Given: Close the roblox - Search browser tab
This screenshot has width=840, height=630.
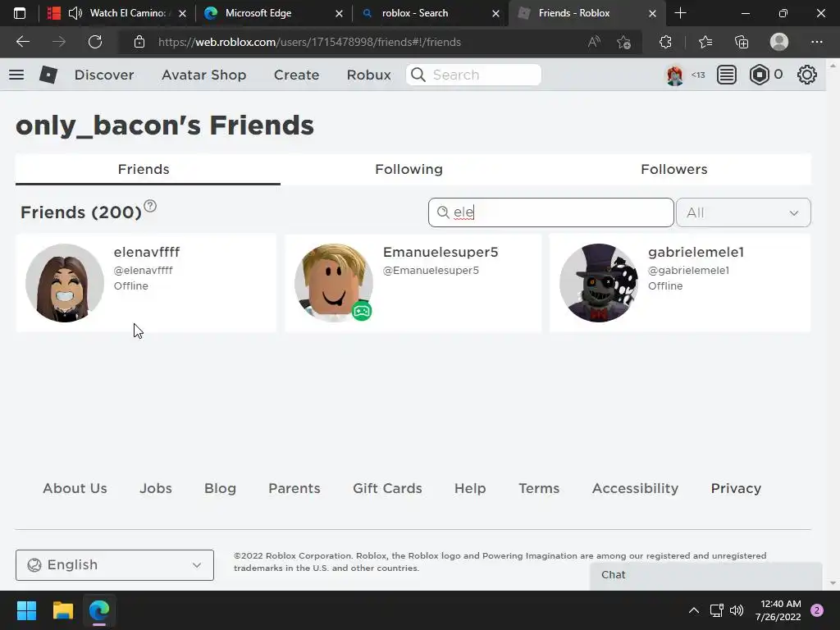Looking at the screenshot, I should pos(495,13).
